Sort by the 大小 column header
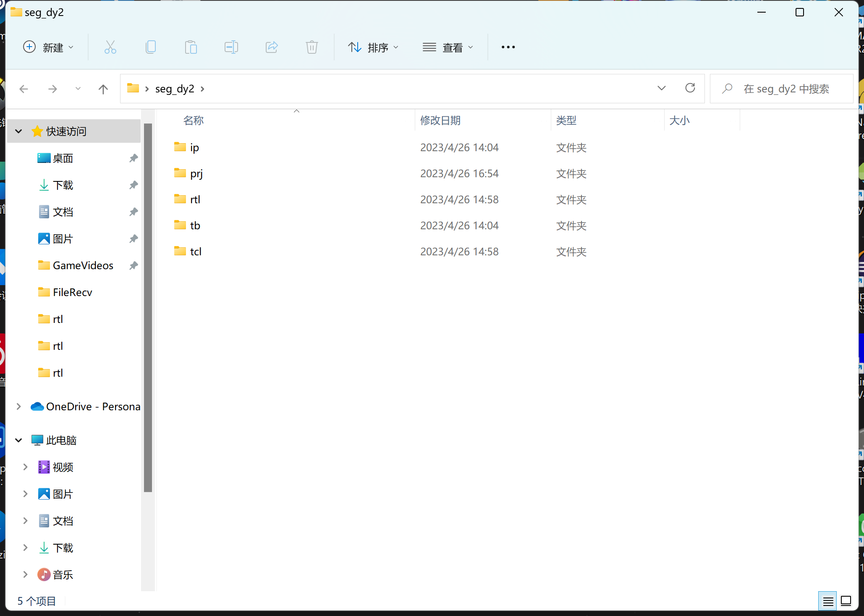 click(x=679, y=121)
